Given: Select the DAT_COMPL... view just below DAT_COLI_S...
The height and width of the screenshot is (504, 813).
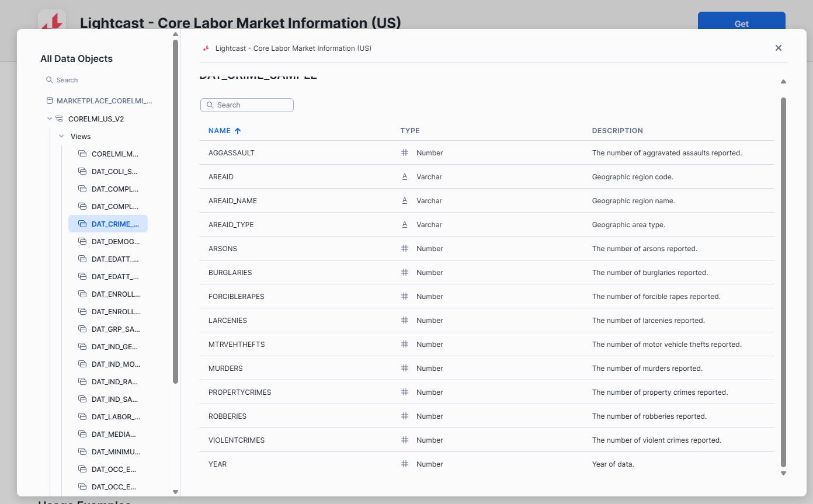Looking at the screenshot, I should point(108,189).
